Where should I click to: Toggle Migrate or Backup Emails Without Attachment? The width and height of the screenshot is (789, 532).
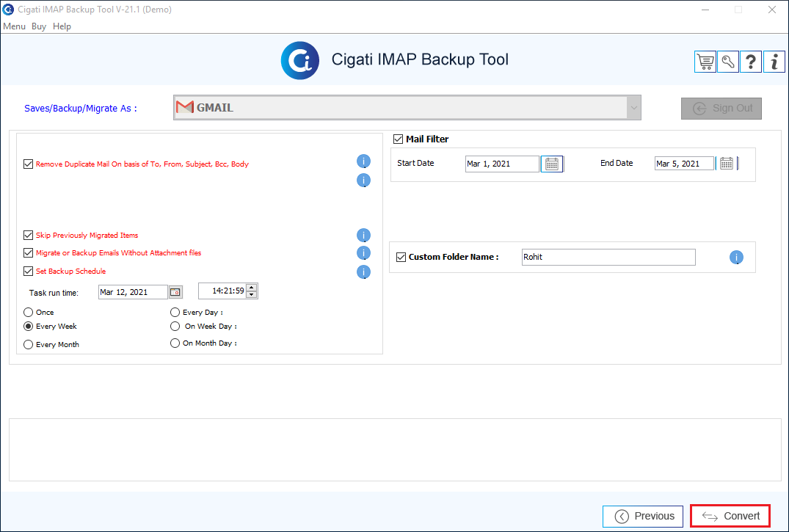click(28, 252)
